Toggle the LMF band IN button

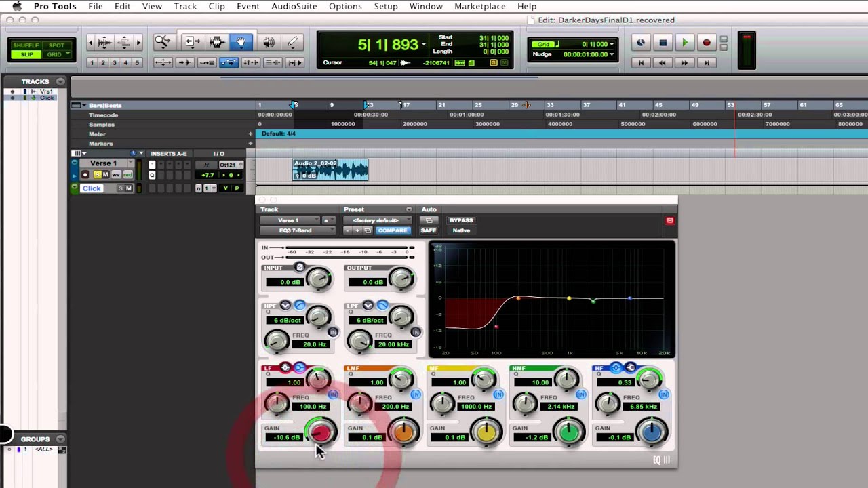click(x=416, y=394)
